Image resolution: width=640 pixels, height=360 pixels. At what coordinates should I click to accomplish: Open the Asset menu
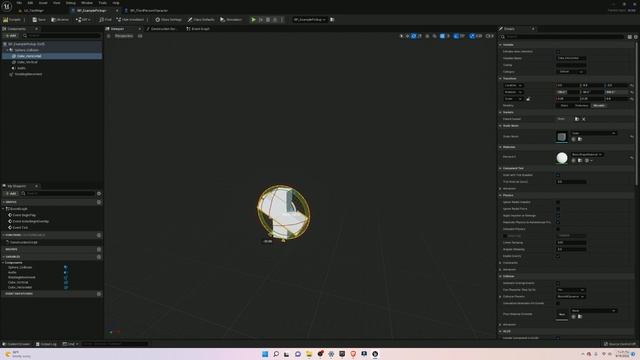43,3
